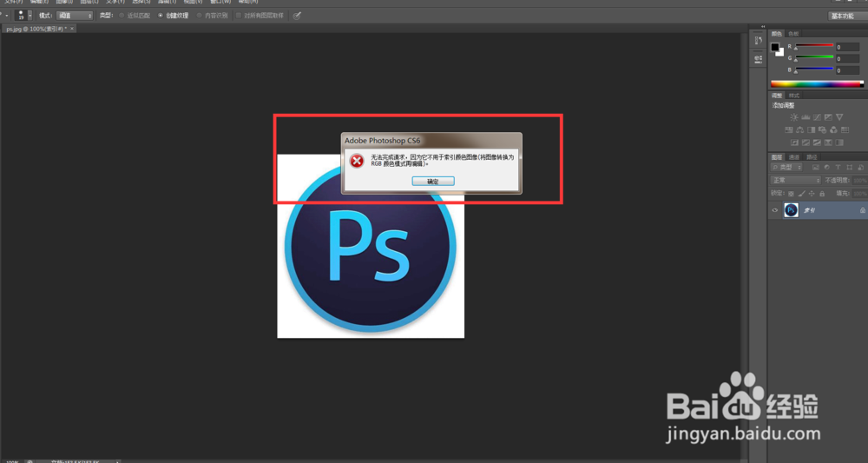
Task: Click the foreground color swatch
Action: point(775,48)
